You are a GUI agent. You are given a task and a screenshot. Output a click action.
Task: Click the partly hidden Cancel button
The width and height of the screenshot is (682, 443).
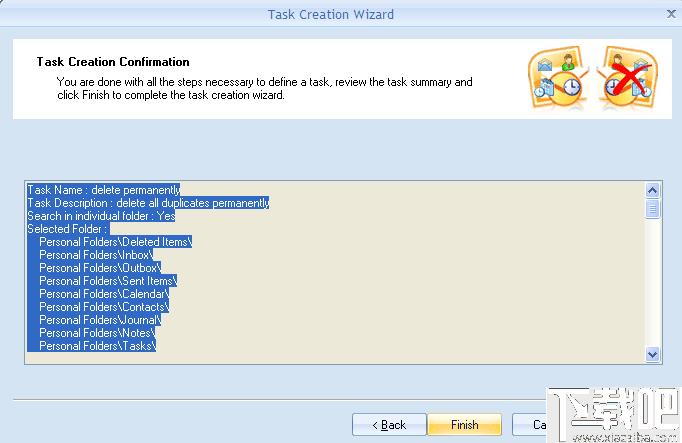click(x=529, y=424)
